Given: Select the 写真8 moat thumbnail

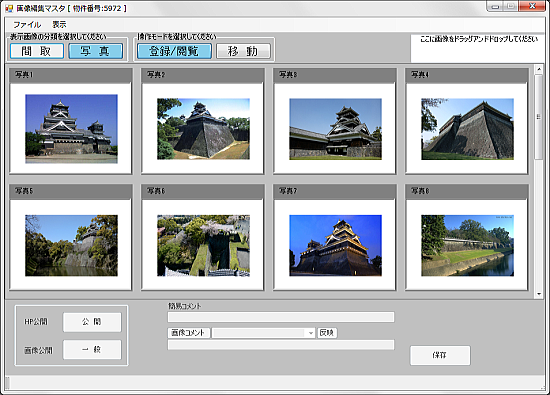Looking at the screenshot, I should (467, 245).
